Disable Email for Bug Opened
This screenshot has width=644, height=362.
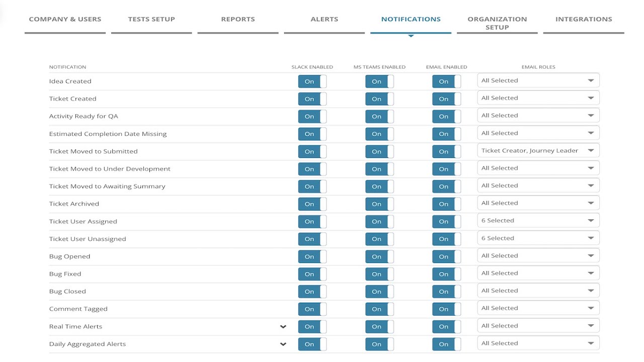(x=446, y=257)
